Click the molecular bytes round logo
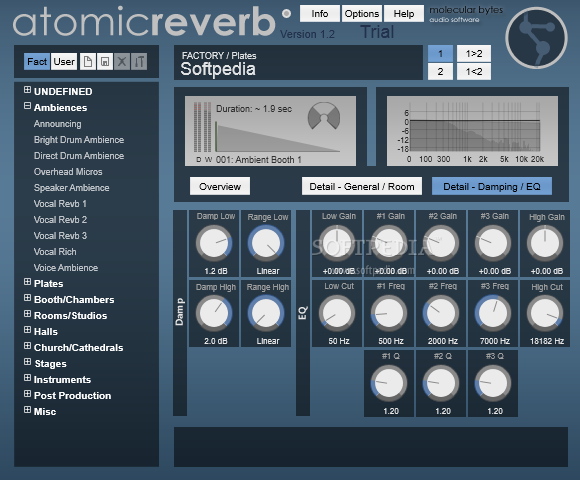Viewport: 580px width, 480px height. coord(536,38)
